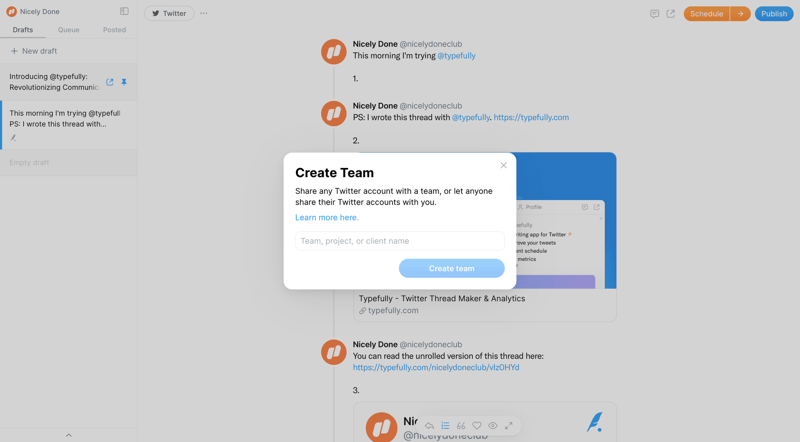
Task: Click the heart icon in floating toolbar
Action: point(477,426)
